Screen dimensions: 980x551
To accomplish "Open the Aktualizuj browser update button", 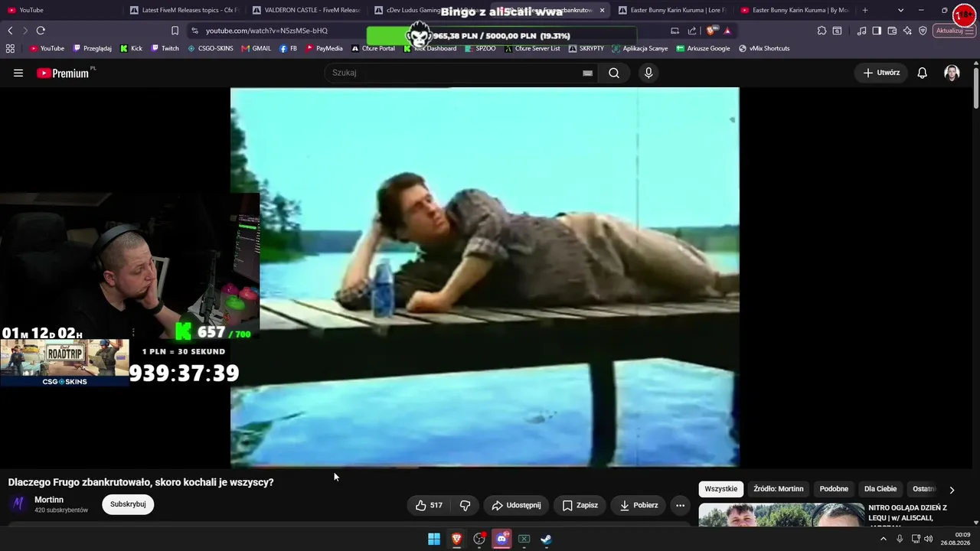I will point(954,31).
